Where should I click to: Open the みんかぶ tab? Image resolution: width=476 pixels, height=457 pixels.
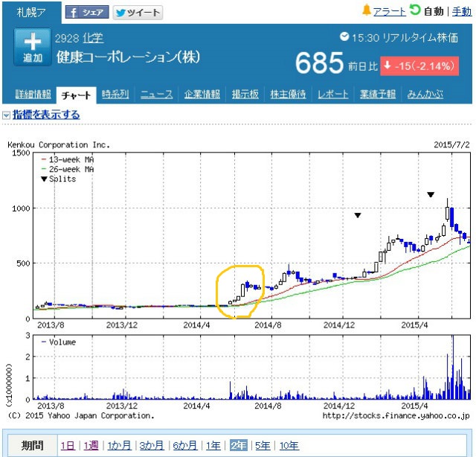pos(425,95)
